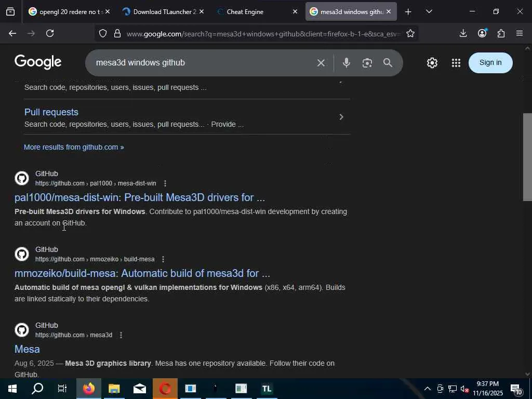This screenshot has height=399, width=532.
Task: Open more options for the pal1000 result
Action: click(x=165, y=183)
